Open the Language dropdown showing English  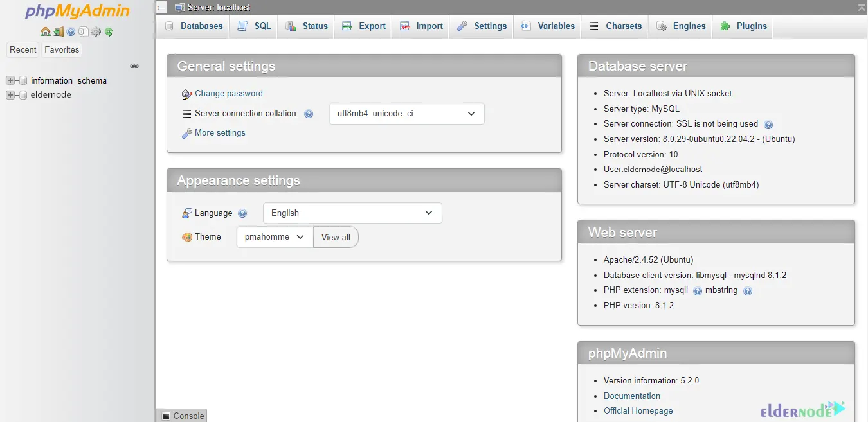(352, 213)
